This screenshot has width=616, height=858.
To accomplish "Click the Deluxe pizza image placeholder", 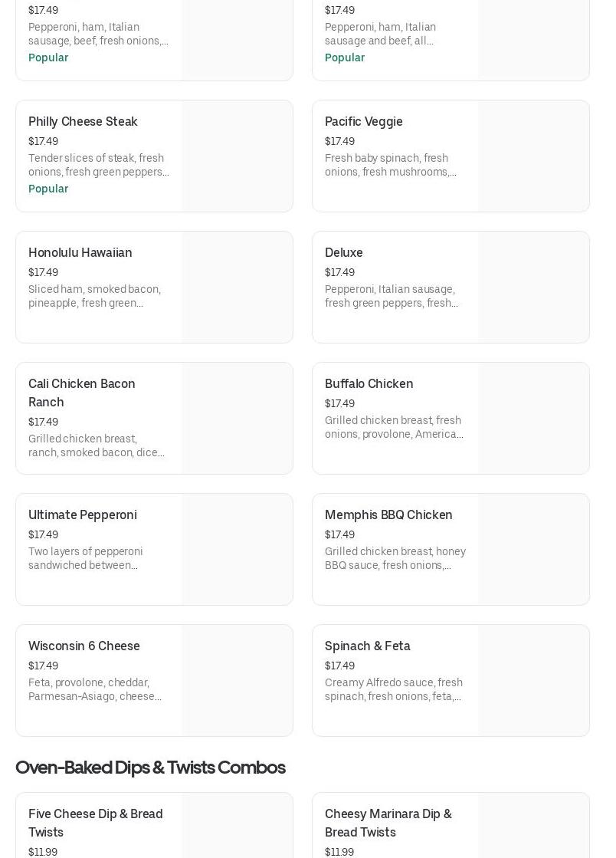I will tap(533, 288).
